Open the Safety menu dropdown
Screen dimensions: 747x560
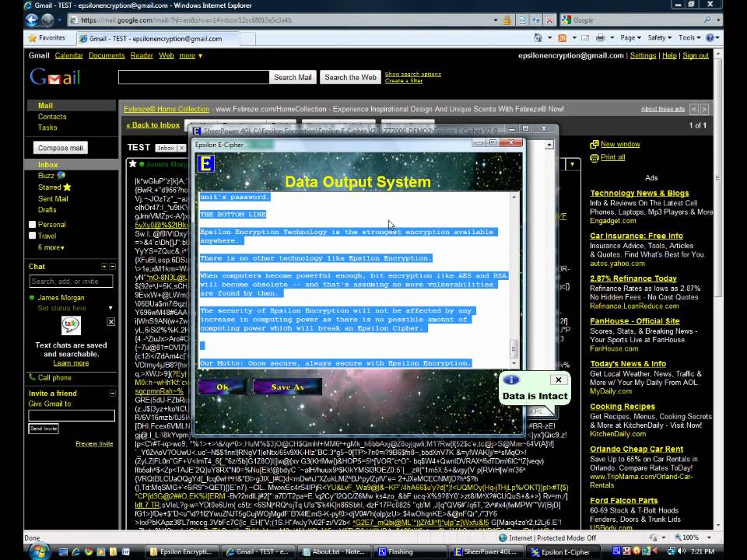[659, 37]
